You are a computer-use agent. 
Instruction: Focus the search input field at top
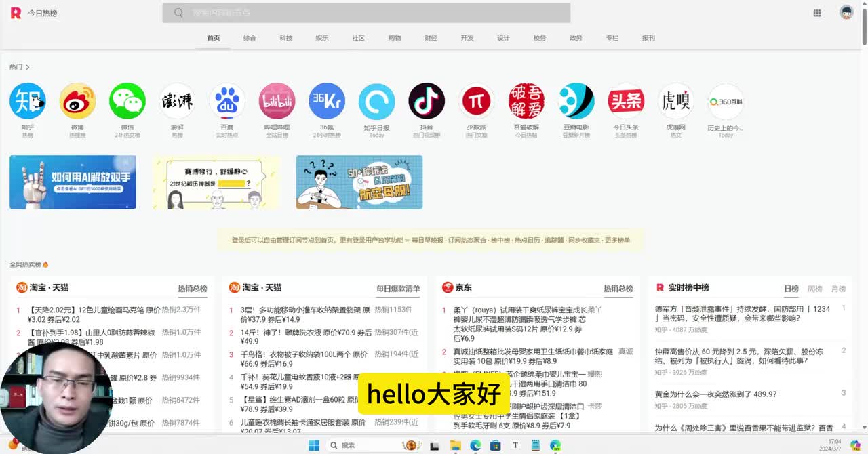pyautogui.click(x=366, y=13)
